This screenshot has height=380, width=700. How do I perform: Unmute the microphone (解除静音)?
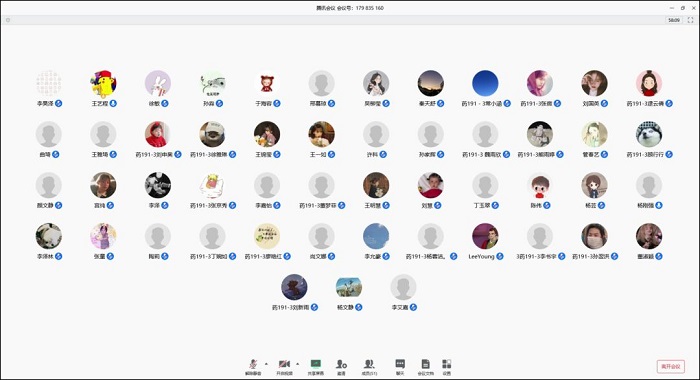tap(253, 367)
